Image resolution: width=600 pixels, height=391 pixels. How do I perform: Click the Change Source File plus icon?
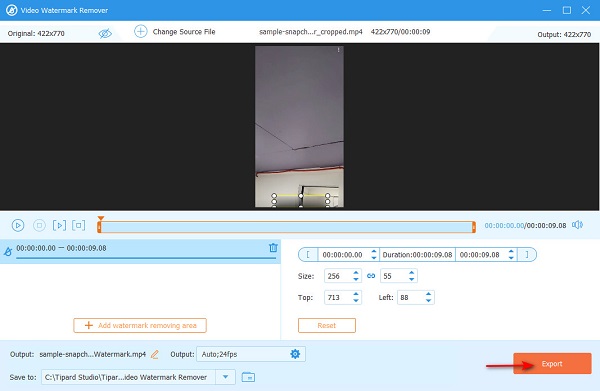140,31
